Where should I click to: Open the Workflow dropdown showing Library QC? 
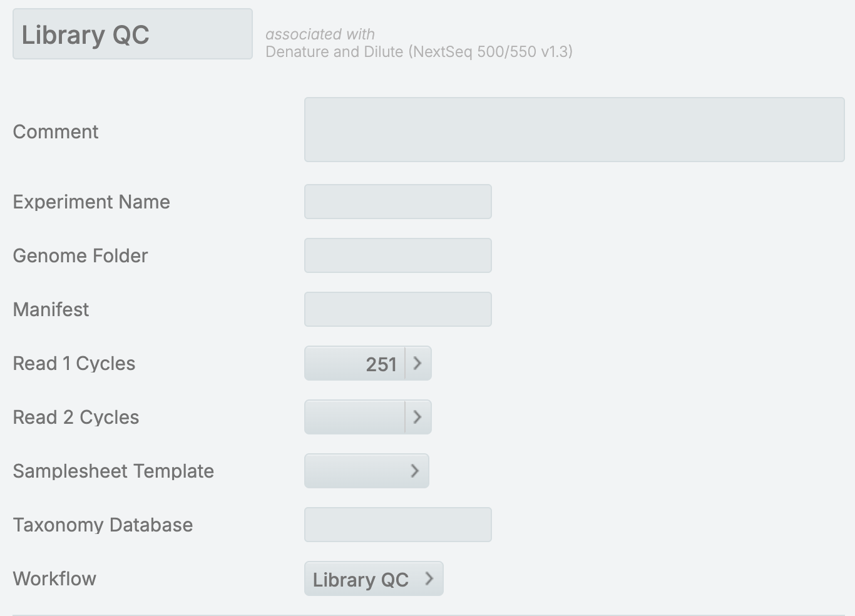click(374, 578)
